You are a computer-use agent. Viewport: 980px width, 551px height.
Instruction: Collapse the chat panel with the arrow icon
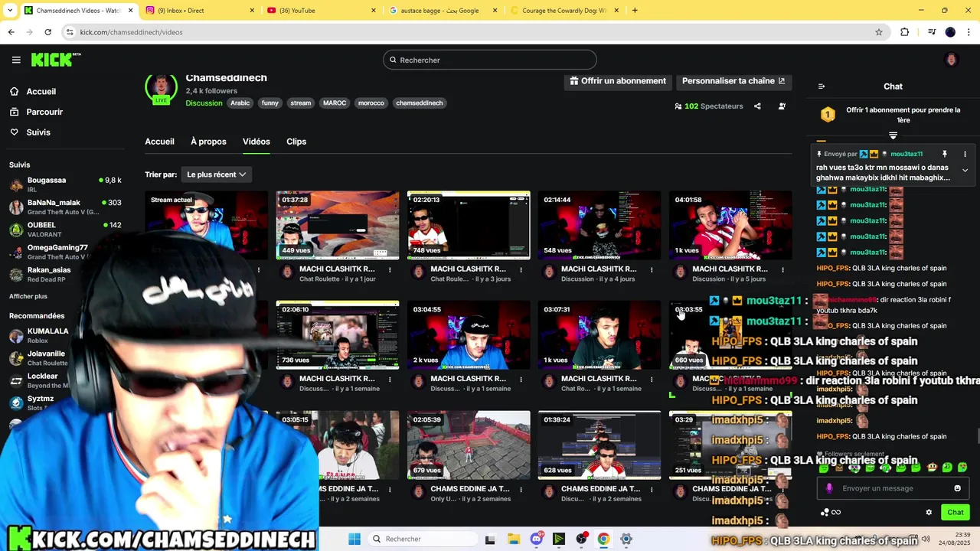[x=822, y=86]
